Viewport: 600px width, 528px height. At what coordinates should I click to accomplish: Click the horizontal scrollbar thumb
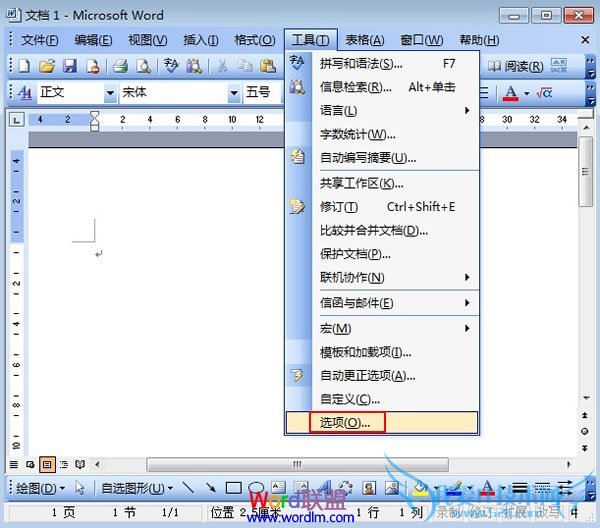click(x=297, y=464)
